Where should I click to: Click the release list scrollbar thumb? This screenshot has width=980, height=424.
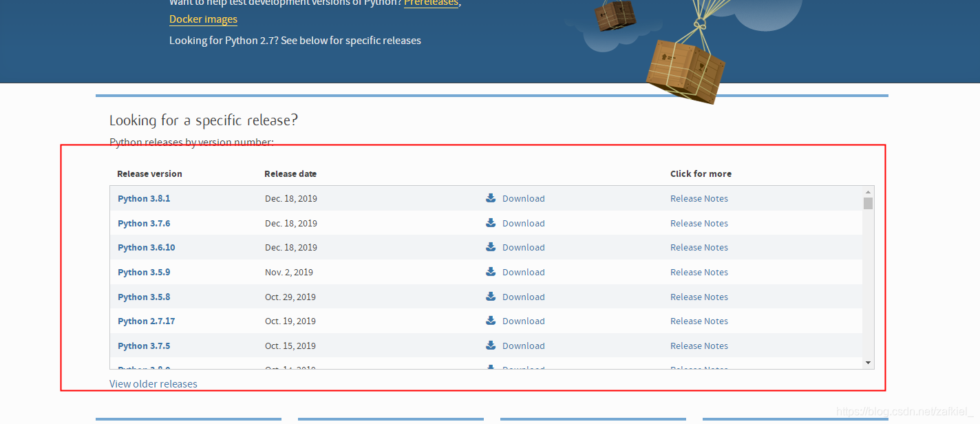click(x=869, y=203)
